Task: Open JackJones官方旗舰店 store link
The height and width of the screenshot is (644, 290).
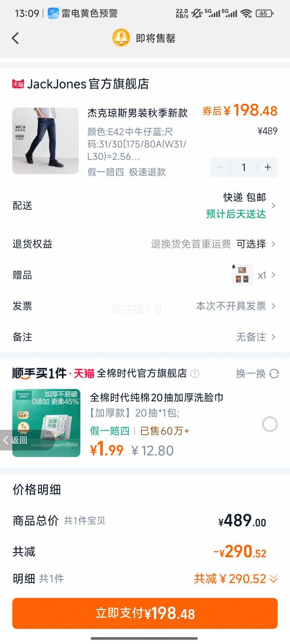Action: coord(88,84)
